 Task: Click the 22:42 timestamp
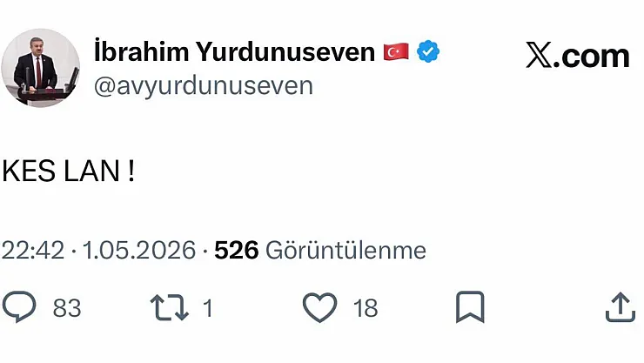33,250
